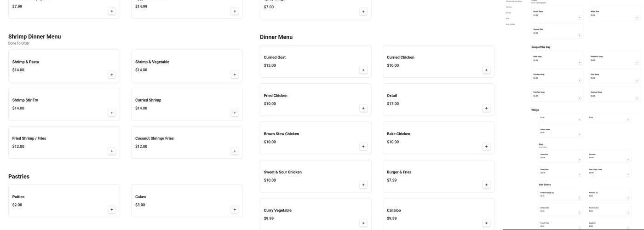
Task: Add Shrimp & Pasta to the order
Action: coord(112,75)
